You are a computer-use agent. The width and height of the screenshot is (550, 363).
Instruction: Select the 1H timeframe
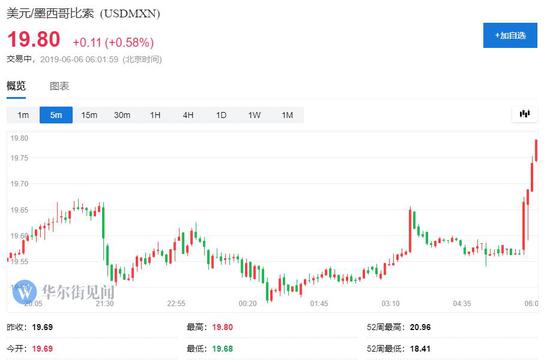pos(155,115)
